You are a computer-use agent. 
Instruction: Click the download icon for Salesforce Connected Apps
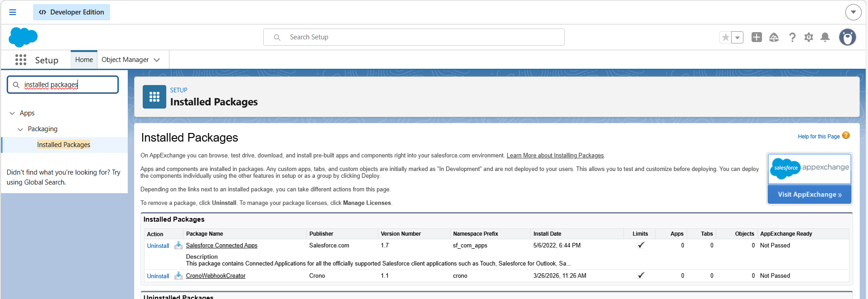(178, 245)
